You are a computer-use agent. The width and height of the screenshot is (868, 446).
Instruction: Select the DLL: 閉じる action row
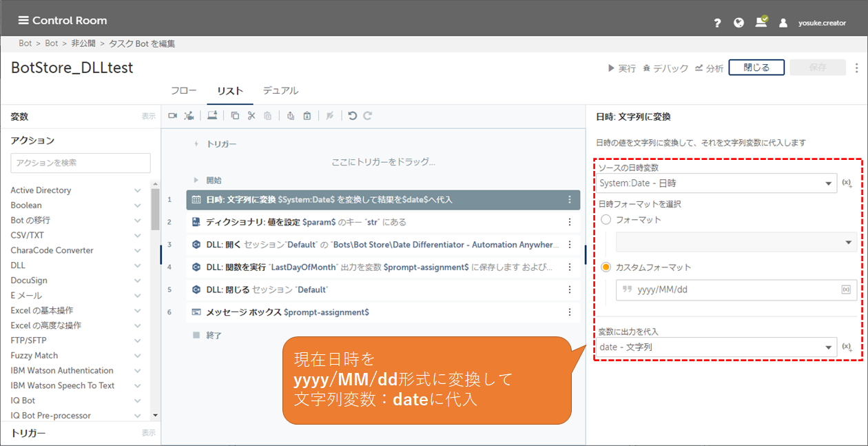coord(383,290)
